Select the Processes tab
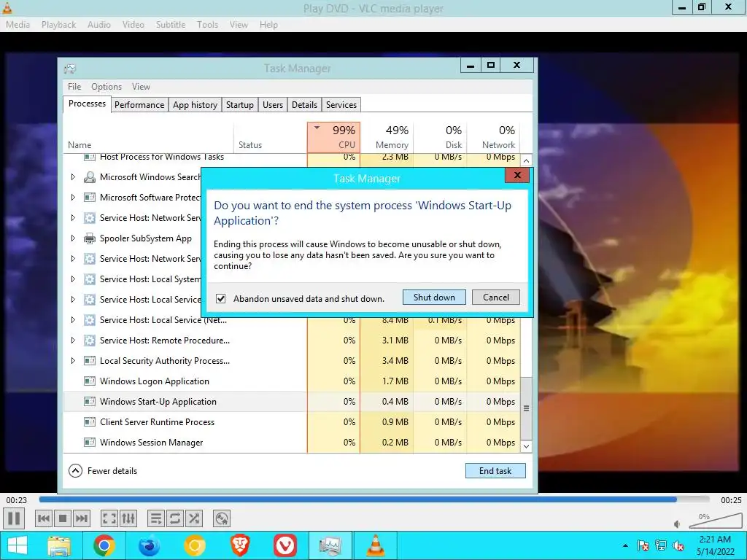Image resolution: width=747 pixels, height=560 pixels. (x=87, y=104)
